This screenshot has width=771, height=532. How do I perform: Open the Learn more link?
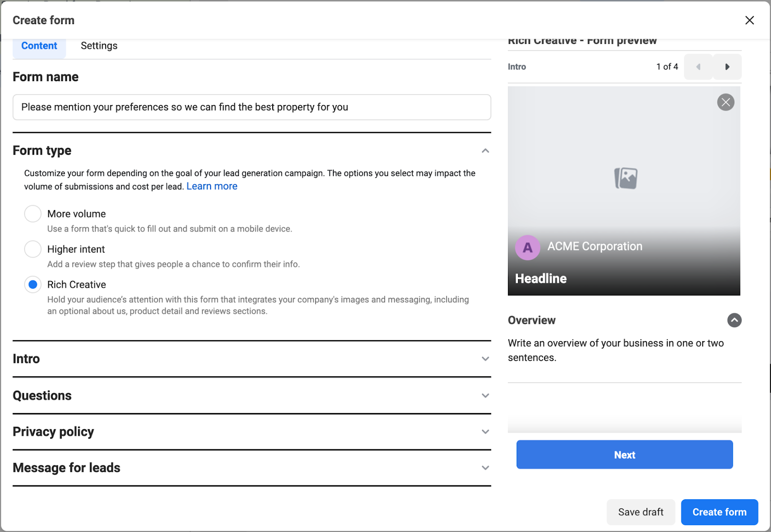pyautogui.click(x=212, y=186)
